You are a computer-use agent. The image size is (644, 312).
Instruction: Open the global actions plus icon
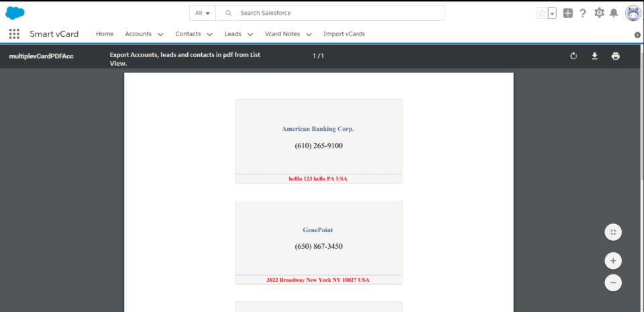568,13
